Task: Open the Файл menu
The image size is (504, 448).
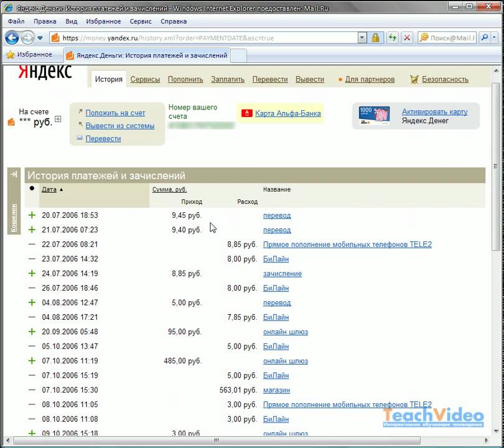Action: pos(16,21)
